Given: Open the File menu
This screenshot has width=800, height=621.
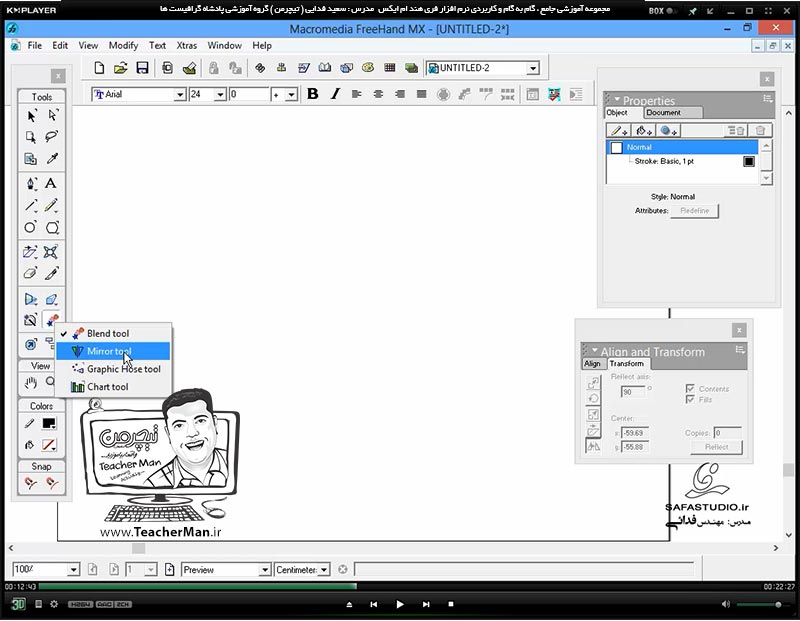Looking at the screenshot, I should [35, 45].
